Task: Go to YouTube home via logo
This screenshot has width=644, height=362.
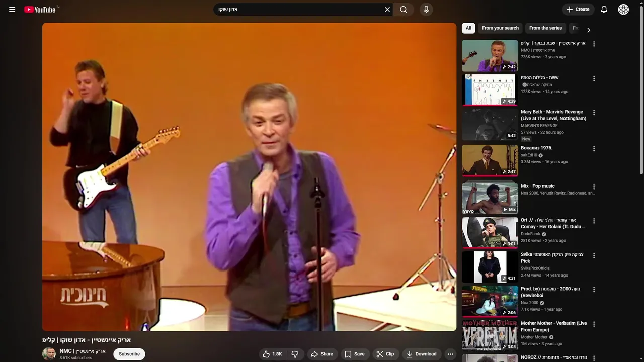Action: [40, 10]
